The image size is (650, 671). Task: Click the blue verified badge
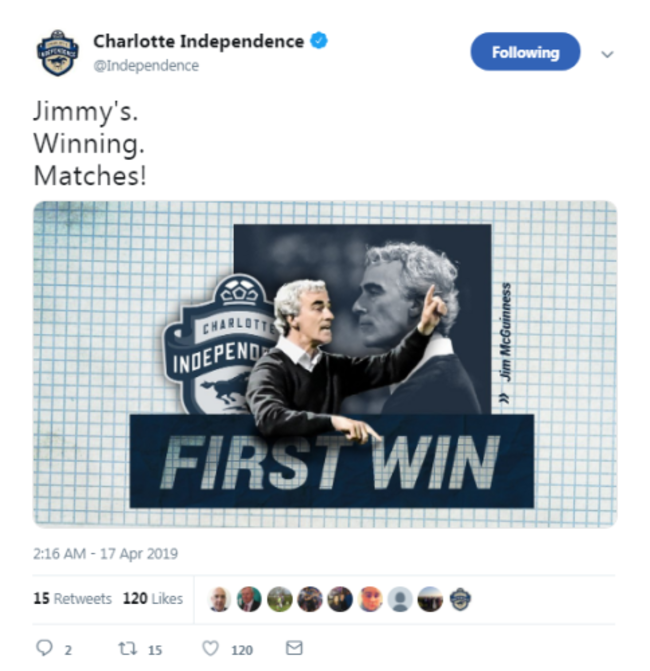319,41
